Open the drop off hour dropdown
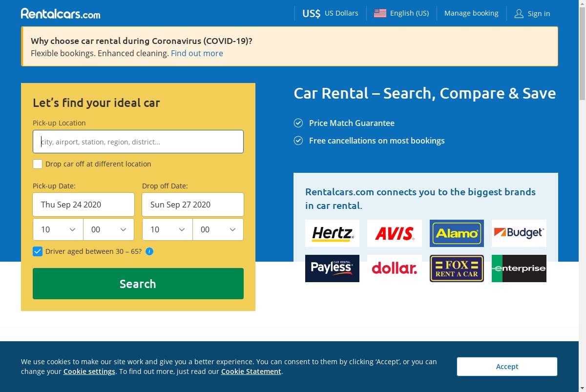The height and width of the screenshot is (392, 586). click(x=167, y=229)
